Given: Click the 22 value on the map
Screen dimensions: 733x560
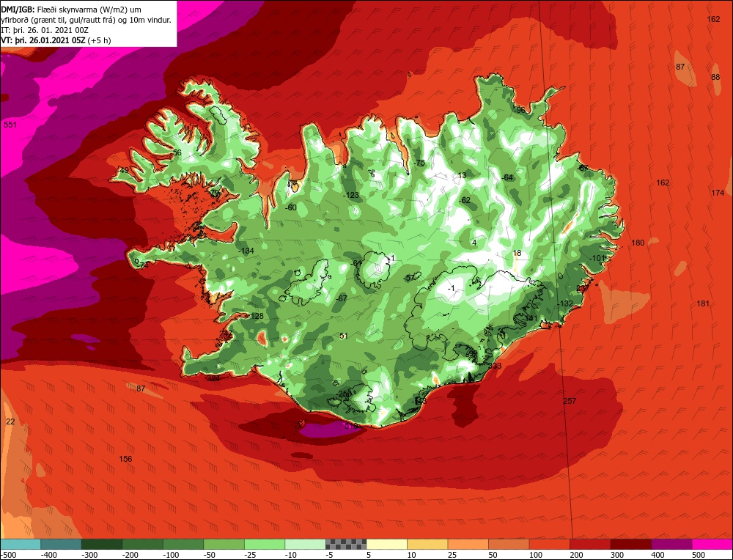Looking at the screenshot, I should (x=10, y=421).
